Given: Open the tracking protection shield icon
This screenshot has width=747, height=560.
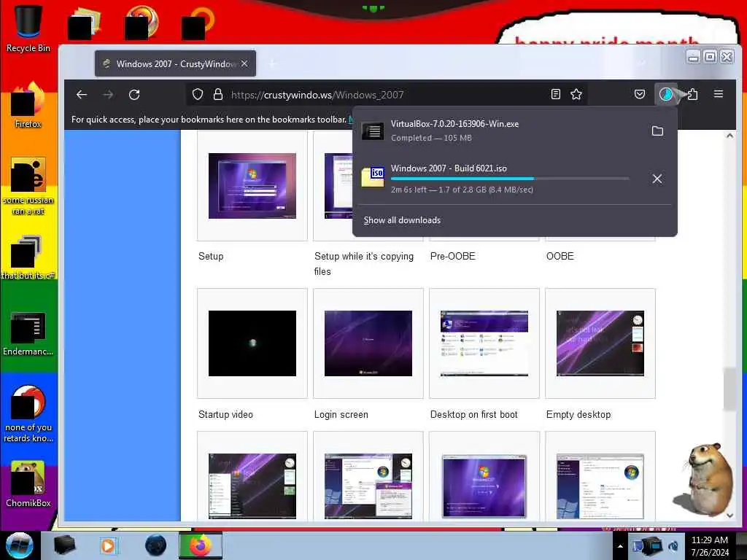Looking at the screenshot, I should tap(198, 94).
